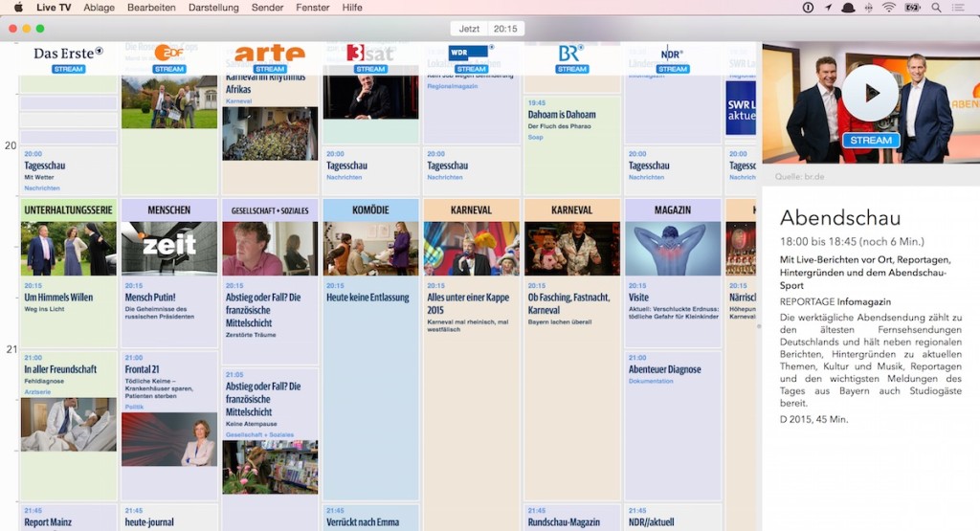Open the Notification Center list icon
Image resolution: width=980 pixels, height=531 pixels.
[x=957, y=8]
